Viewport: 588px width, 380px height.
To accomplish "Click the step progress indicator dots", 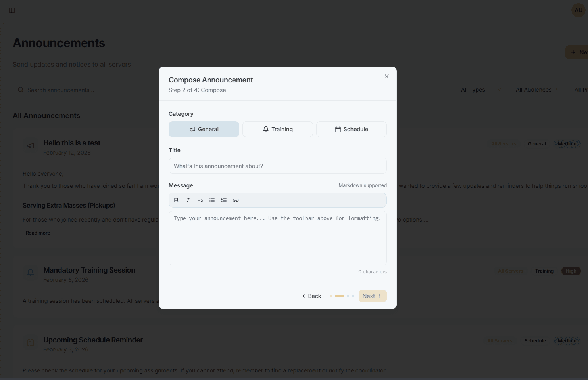I will (x=341, y=296).
